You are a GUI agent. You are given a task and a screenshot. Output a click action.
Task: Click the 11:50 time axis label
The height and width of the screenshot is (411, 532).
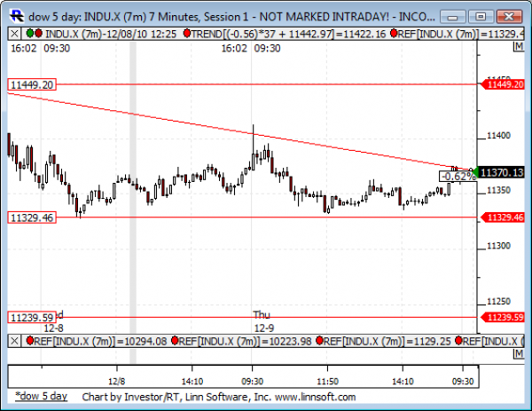(x=327, y=381)
